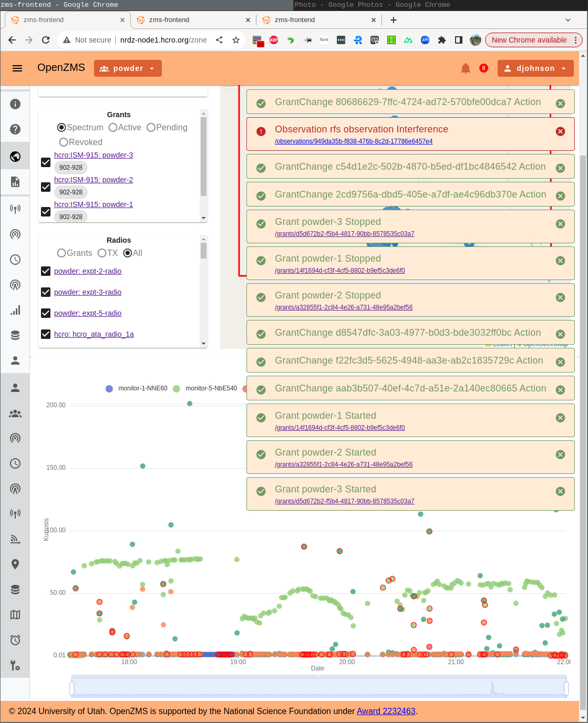
Task: Open Grant powder-2 Stopped grant link
Action: pyautogui.click(x=344, y=307)
